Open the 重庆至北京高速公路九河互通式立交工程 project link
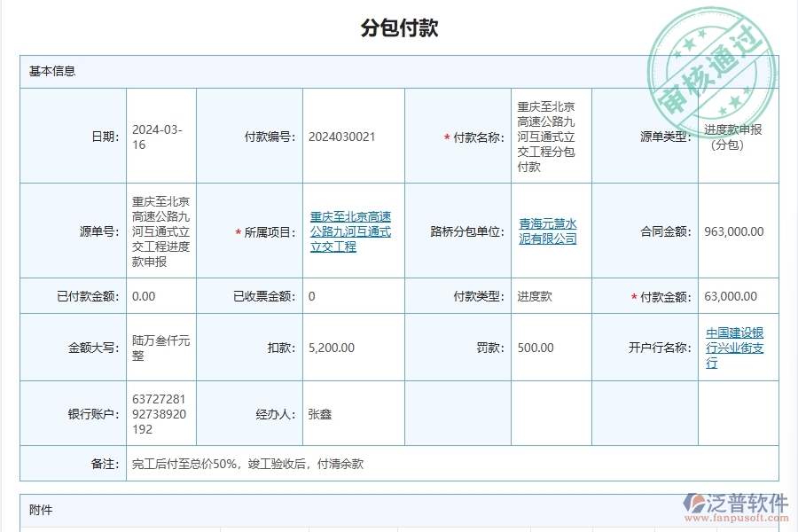This screenshot has width=798, height=532. click(349, 231)
